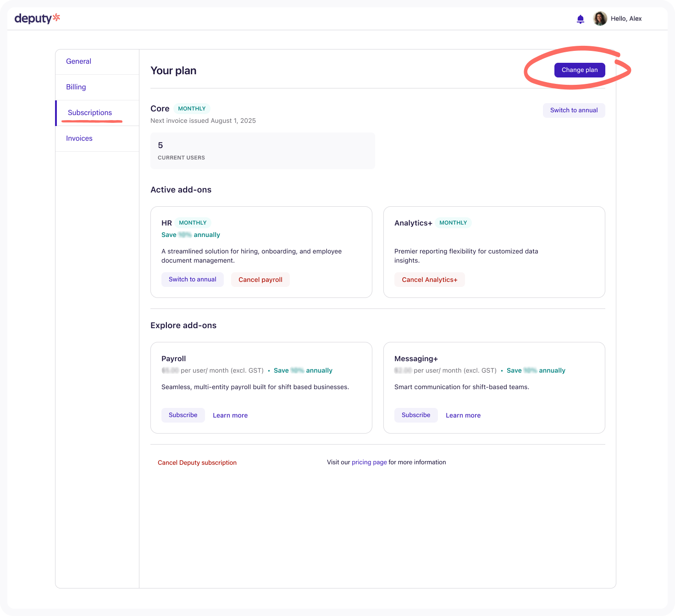
Task: Subscribe to the Payroll add-on
Action: coord(183,415)
